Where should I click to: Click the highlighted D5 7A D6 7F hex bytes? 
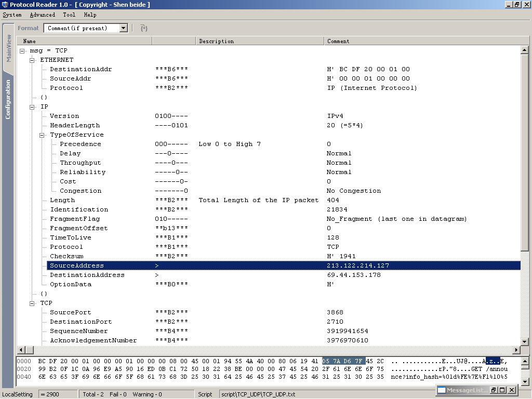click(x=344, y=362)
